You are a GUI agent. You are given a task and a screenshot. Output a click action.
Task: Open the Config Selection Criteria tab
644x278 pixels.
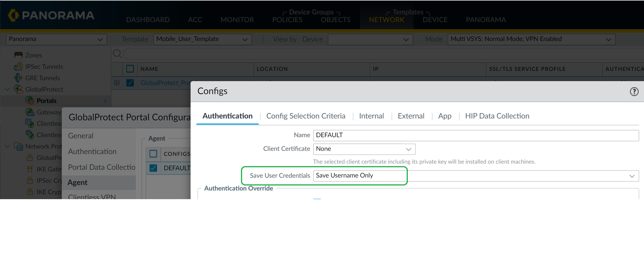pyautogui.click(x=305, y=116)
